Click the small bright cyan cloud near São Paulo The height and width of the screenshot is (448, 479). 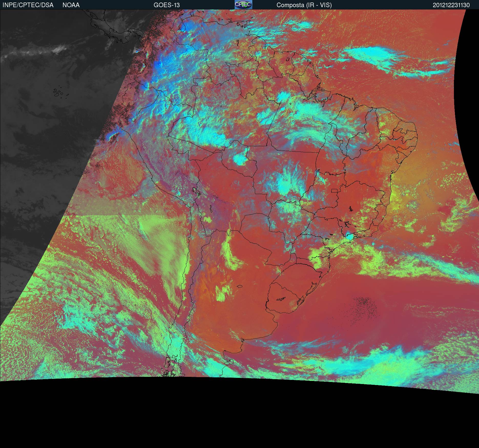pos(349,237)
